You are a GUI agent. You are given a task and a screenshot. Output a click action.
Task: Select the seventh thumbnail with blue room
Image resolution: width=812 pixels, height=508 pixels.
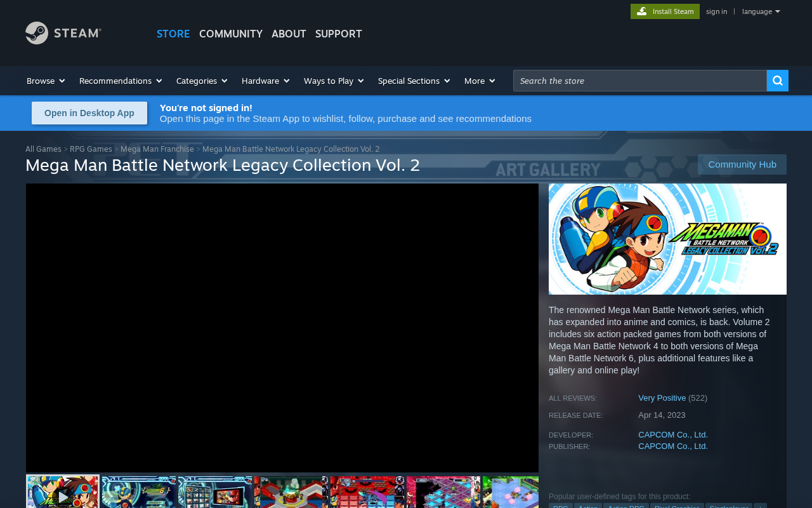point(511,492)
